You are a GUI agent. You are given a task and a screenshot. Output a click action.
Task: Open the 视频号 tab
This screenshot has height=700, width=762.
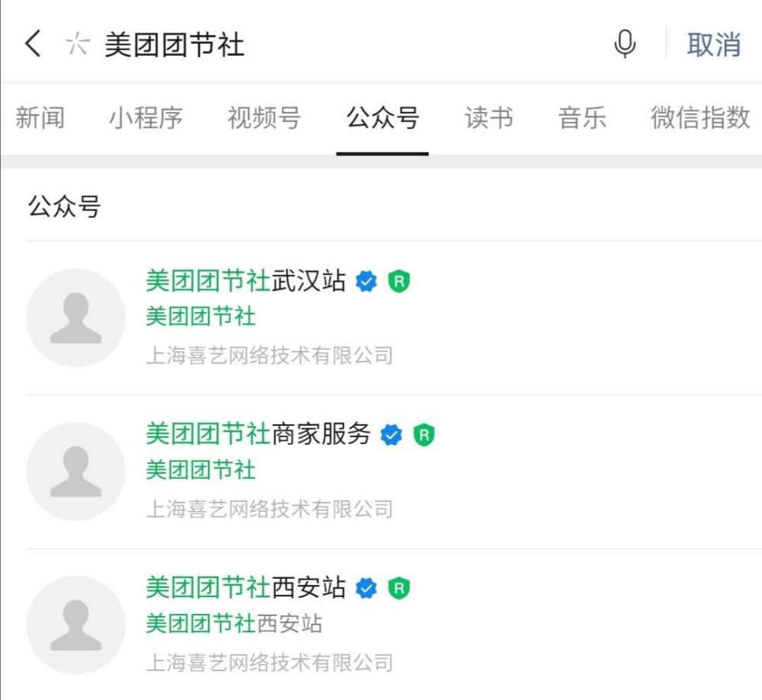point(264,118)
